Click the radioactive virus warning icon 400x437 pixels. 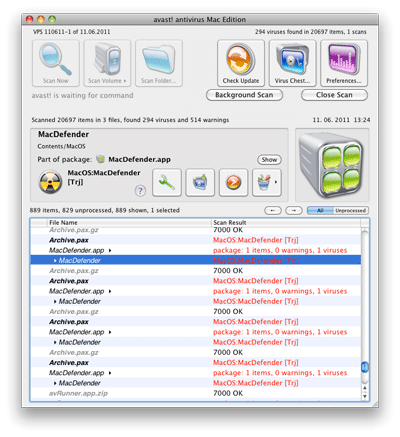point(50,182)
